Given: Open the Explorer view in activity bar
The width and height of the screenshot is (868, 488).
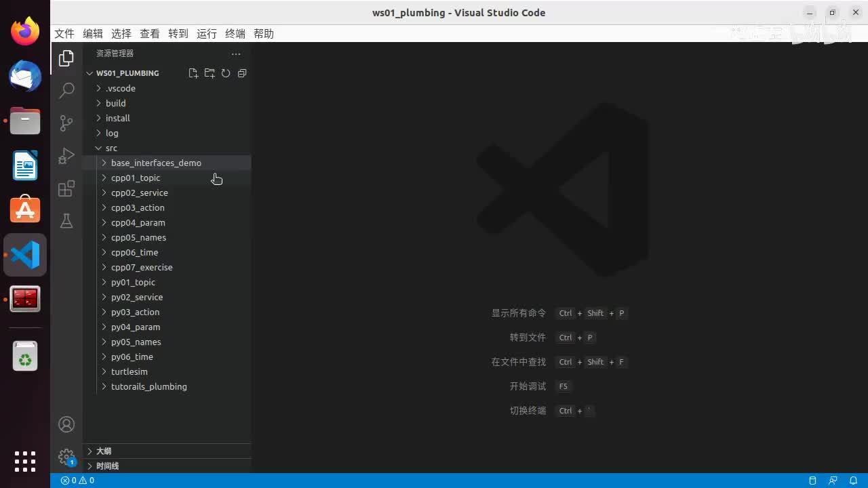Looking at the screenshot, I should (x=66, y=58).
